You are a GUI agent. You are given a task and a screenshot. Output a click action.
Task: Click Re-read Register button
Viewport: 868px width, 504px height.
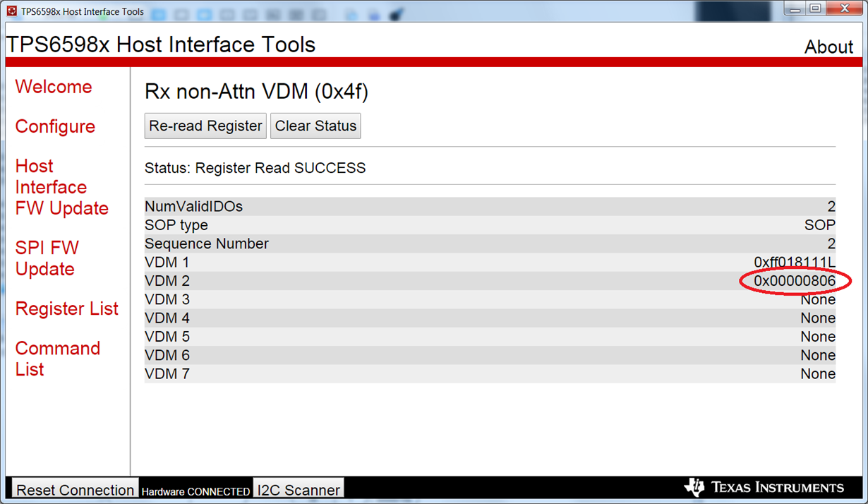tap(205, 126)
